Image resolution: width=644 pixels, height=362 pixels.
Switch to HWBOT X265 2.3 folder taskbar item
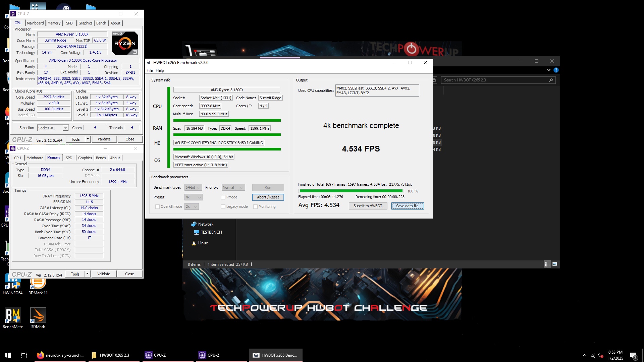[114, 355]
